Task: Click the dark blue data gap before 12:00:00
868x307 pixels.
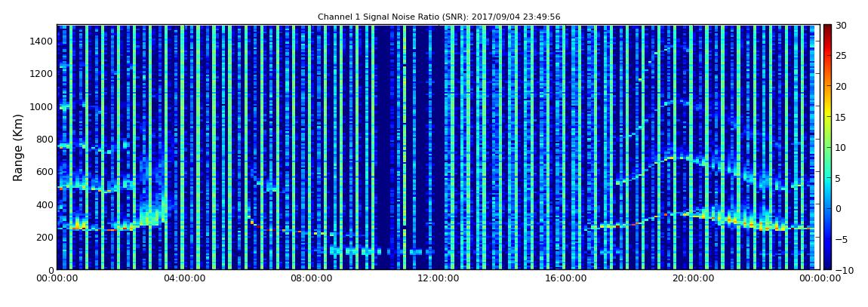Action: click(x=424, y=147)
